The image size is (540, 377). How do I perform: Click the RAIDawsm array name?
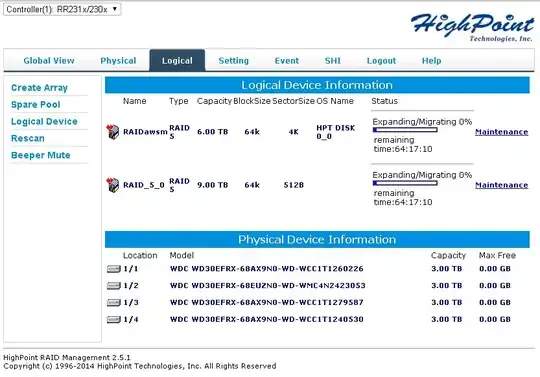point(145,132)
